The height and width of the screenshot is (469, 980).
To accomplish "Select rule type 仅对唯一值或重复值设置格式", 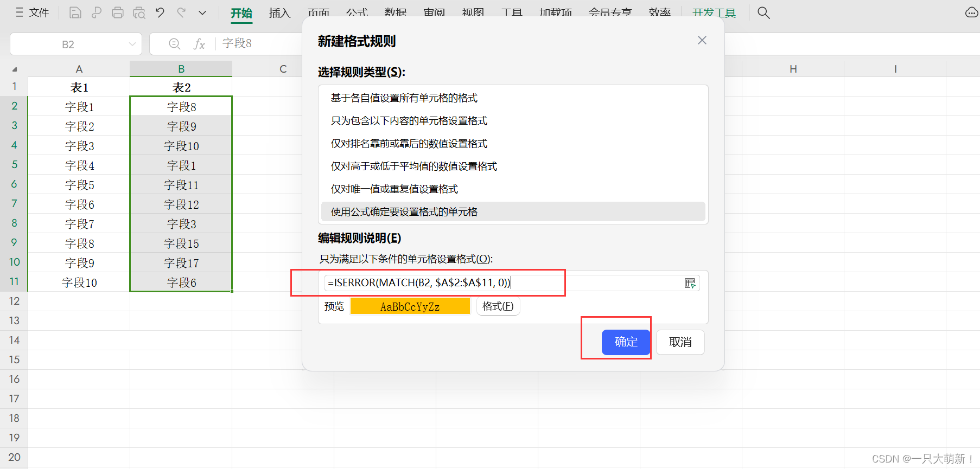I will point(513,189).
